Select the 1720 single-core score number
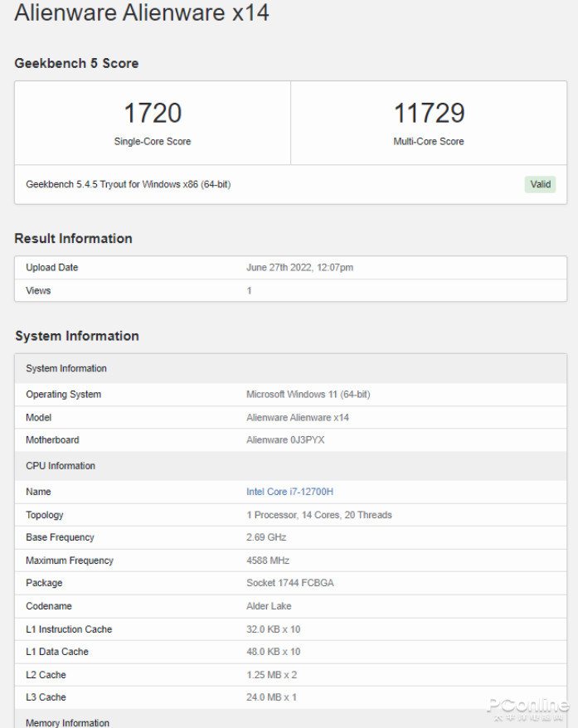This screenshot has height=728, width=578. coord(153,114)
